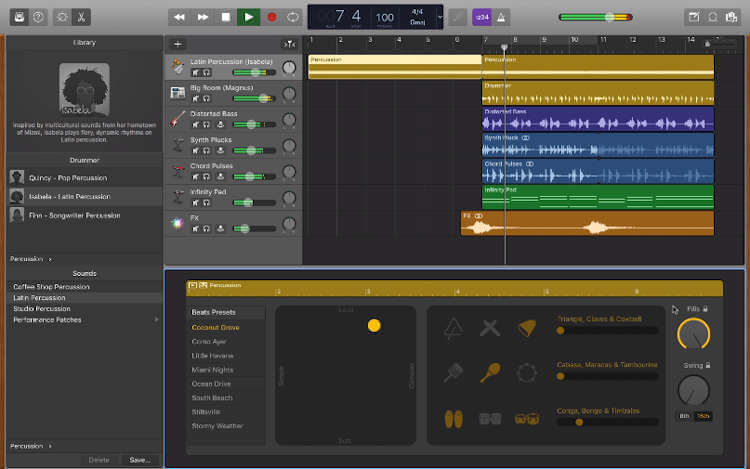Click the pan knob of FX track
Screen dimensions: 750x469
pos(289,224)
